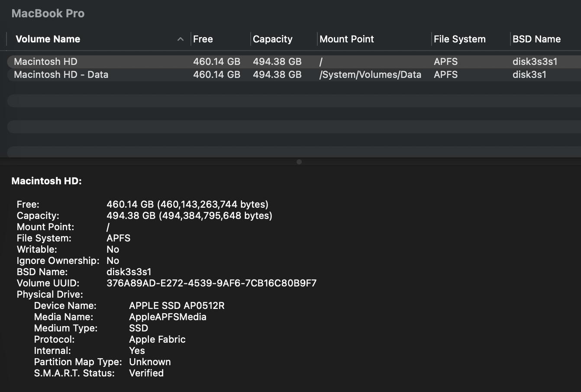Image resolution: width=581 pixels, height=392 pixels.
Task: Select the Macintosh HD - Data volume row
Action: coord(61,74)
